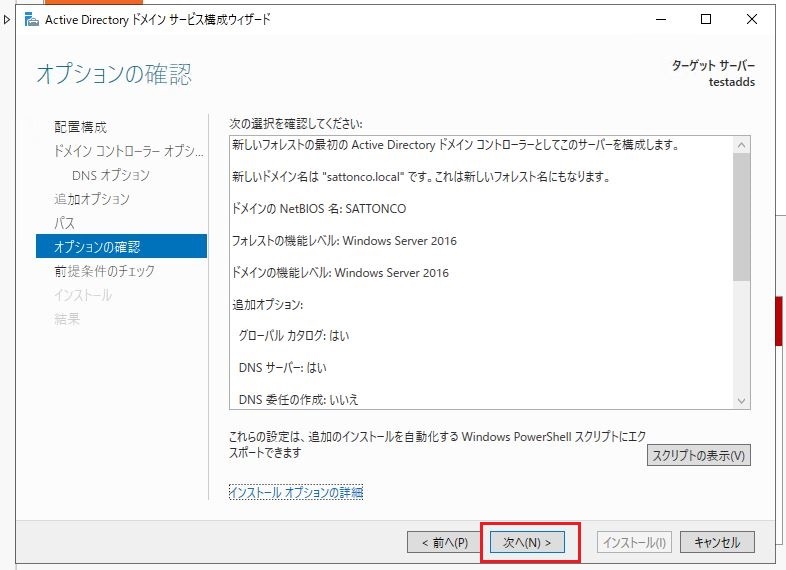Select ドメイン コントローラー オプション step
The image size is (786, 570).
[x=129, y=151]
